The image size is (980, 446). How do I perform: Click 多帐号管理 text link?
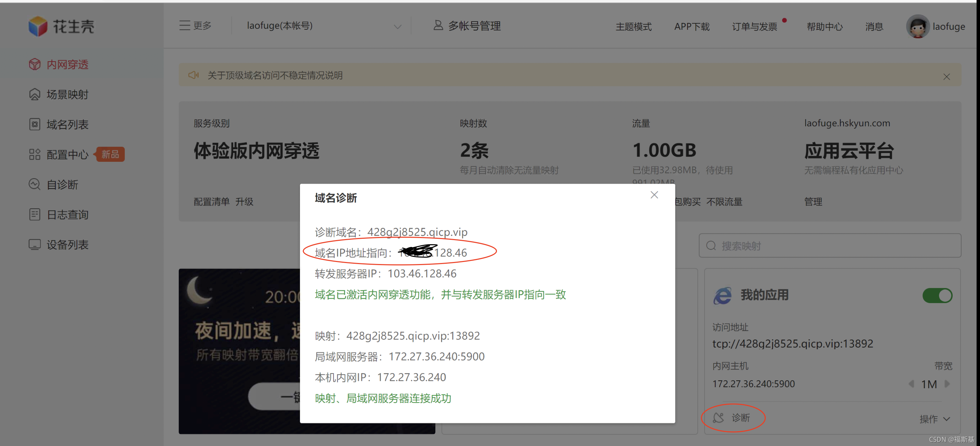474,26
